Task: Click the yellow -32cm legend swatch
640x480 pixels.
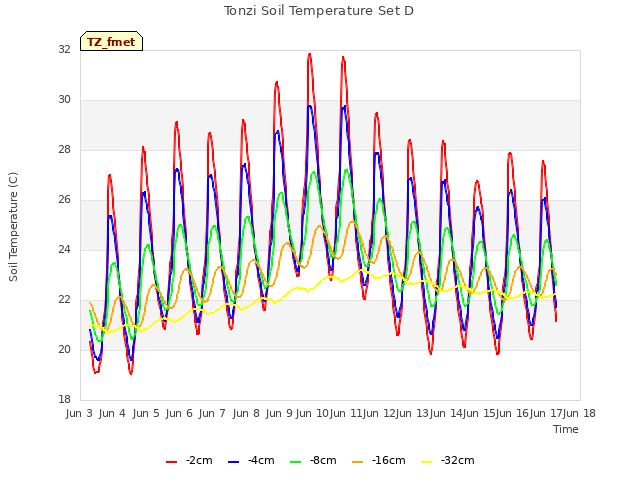Action: (x=426, y=462)
